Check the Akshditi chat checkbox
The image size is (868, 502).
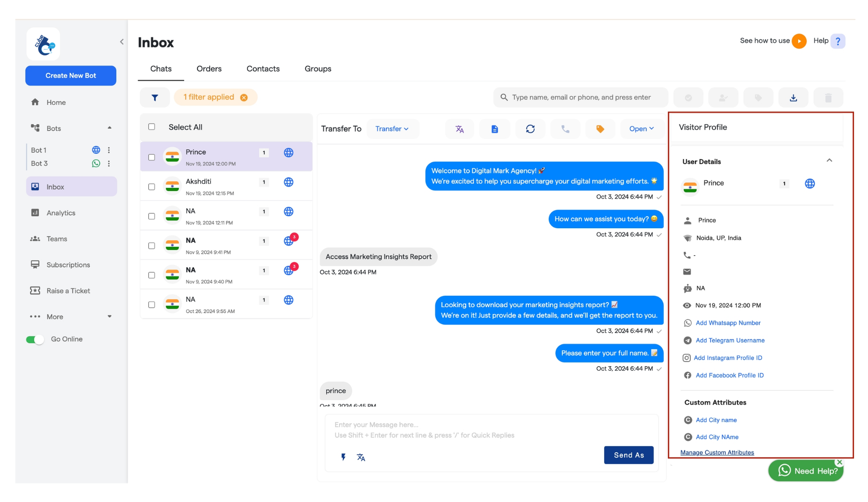pos(152,187)
